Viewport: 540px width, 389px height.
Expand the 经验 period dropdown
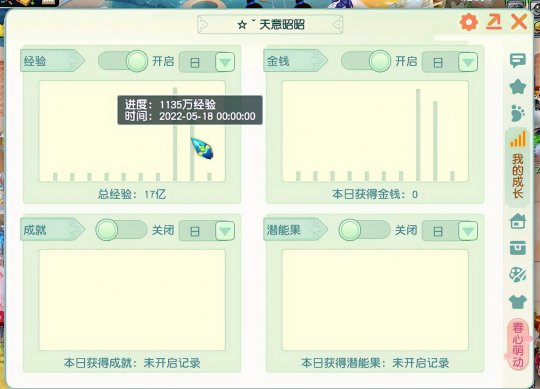pyautogui.click(x=225, y=62)
